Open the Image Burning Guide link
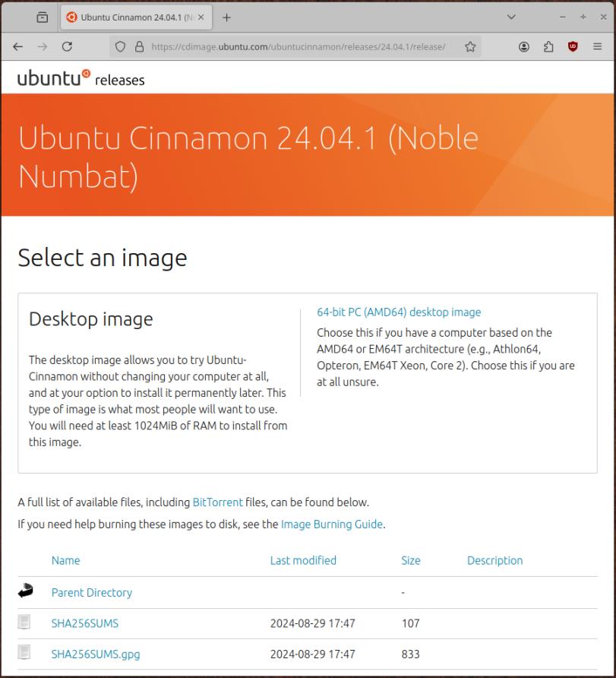616x678 pixels. tap(332, 524)
